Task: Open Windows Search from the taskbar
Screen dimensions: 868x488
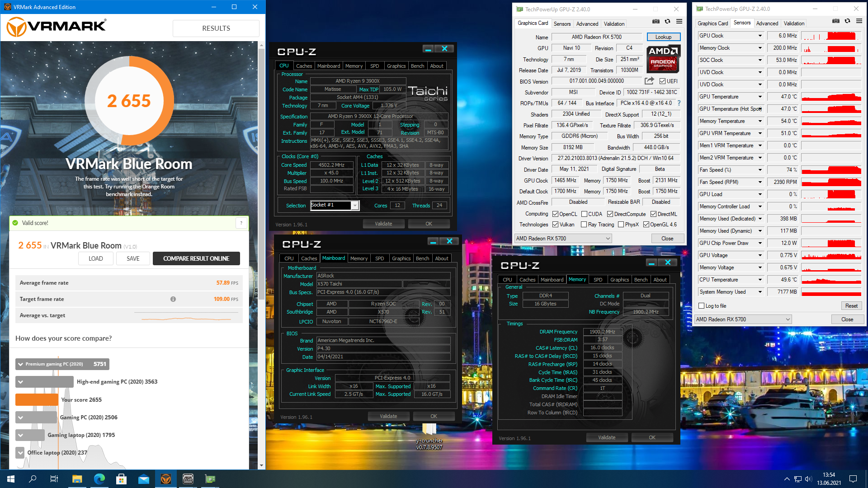Action: (x=33, y=479)
